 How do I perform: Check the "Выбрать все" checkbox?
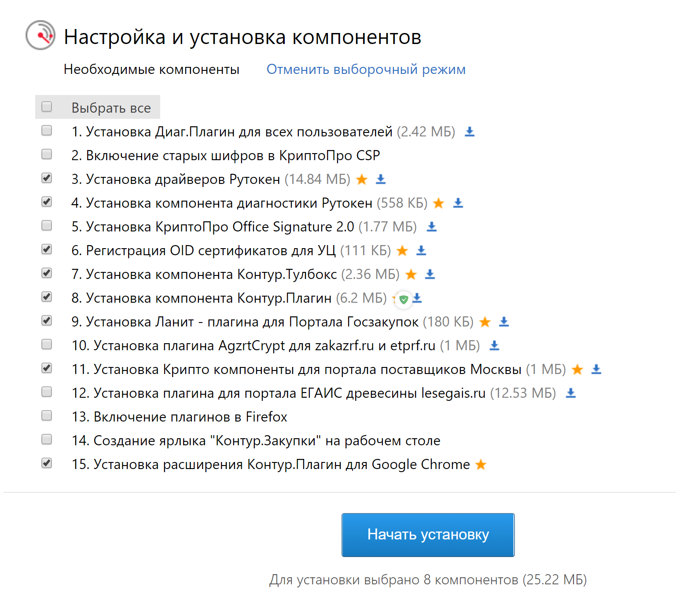[47, 107]
